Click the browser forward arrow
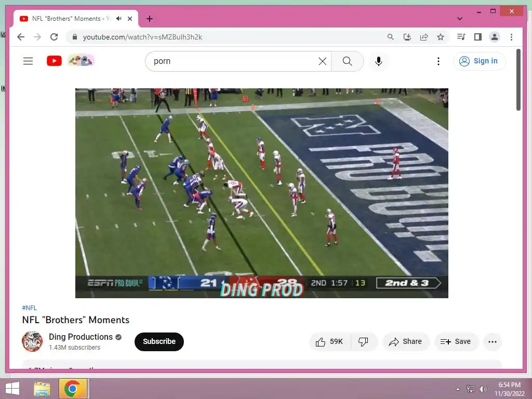This screenshot has width=532, height=399. coord(37,37)
